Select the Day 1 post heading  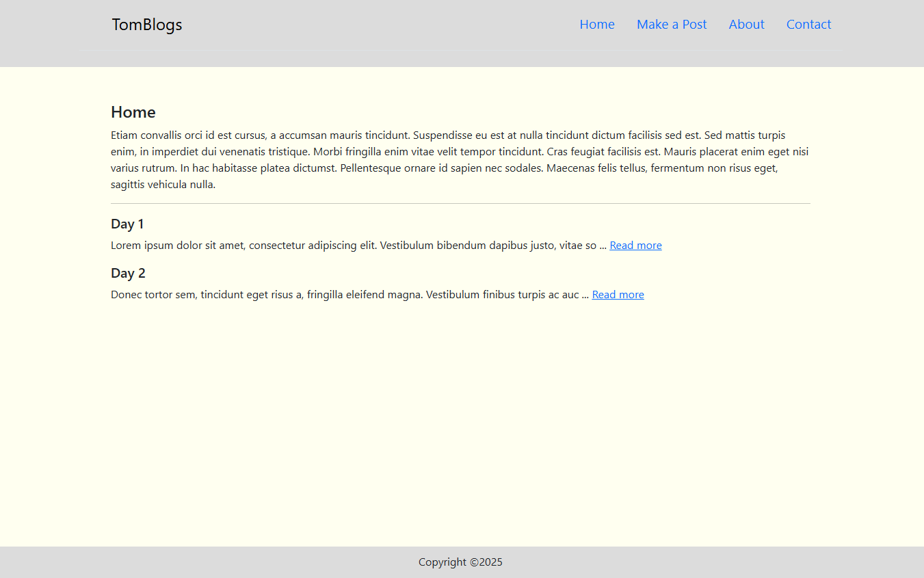127,224
